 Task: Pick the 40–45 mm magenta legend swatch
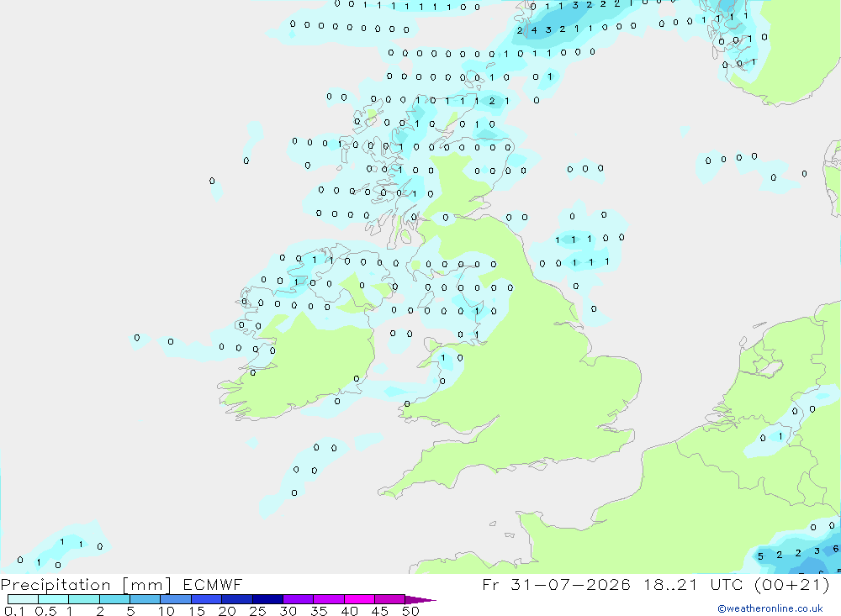359,599
